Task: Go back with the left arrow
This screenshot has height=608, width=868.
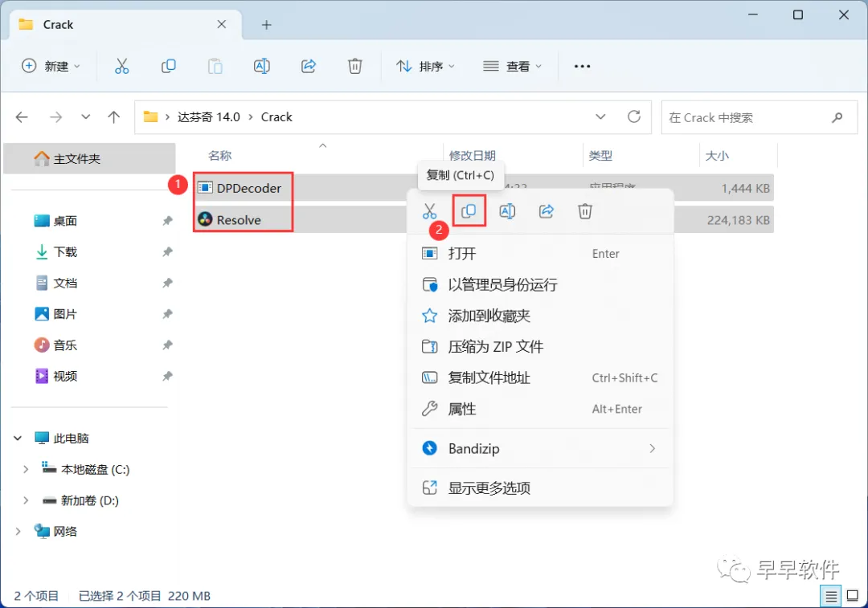Action: (22, 117)
